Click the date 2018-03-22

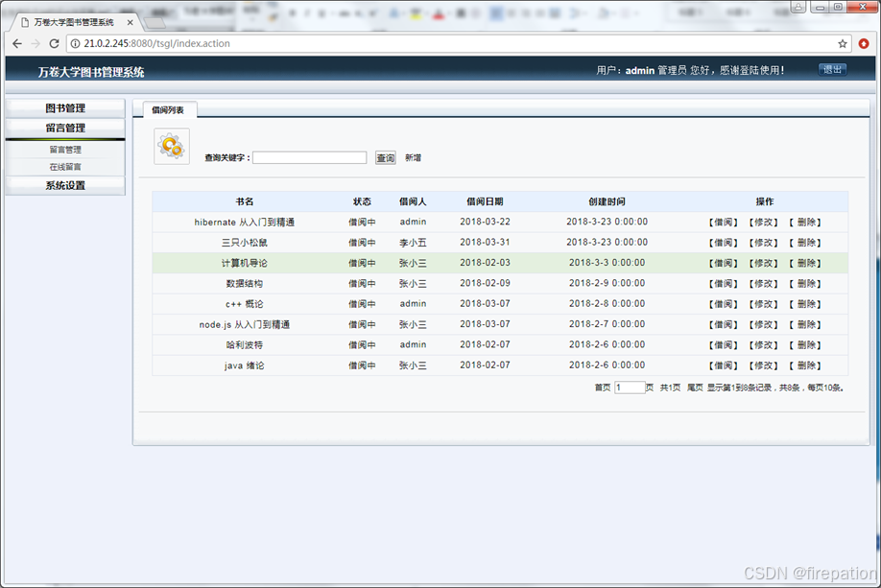point(485,222)
